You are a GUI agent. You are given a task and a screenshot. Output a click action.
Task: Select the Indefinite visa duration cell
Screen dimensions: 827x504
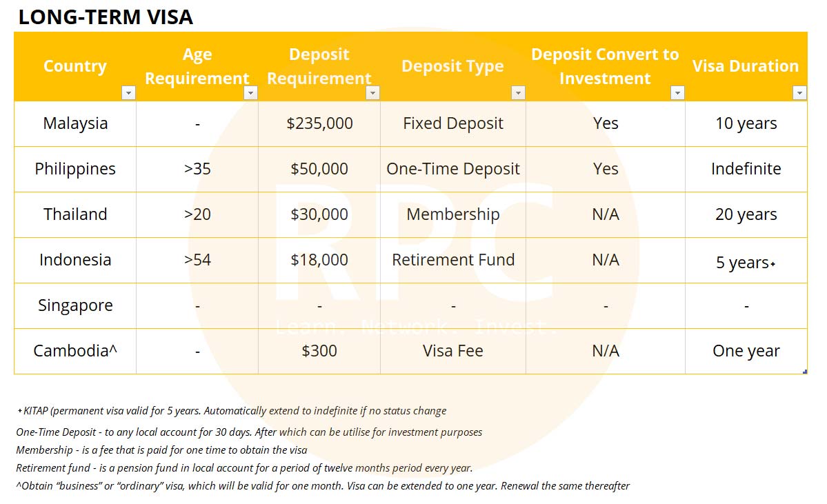point(746,169)
